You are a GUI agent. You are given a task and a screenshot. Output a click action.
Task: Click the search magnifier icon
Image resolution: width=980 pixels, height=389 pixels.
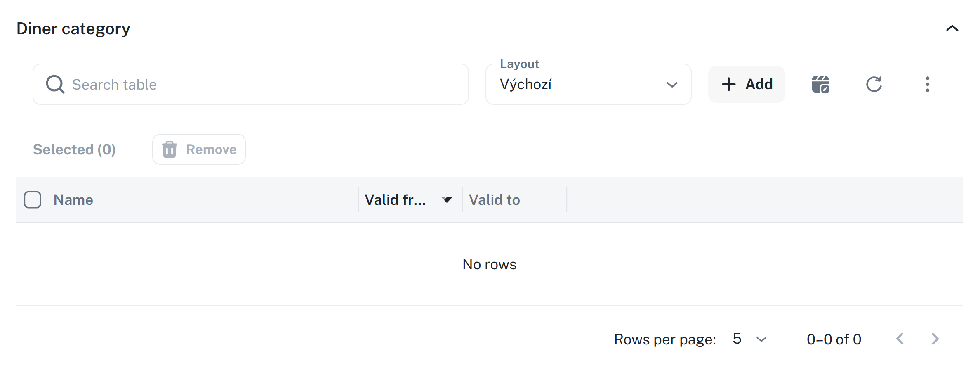coord(55,84)
